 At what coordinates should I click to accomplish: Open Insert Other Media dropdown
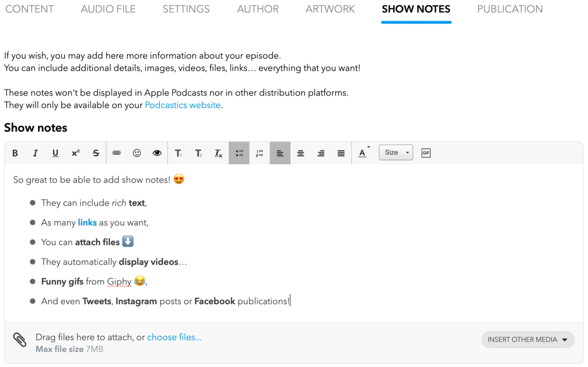point(528,340)
